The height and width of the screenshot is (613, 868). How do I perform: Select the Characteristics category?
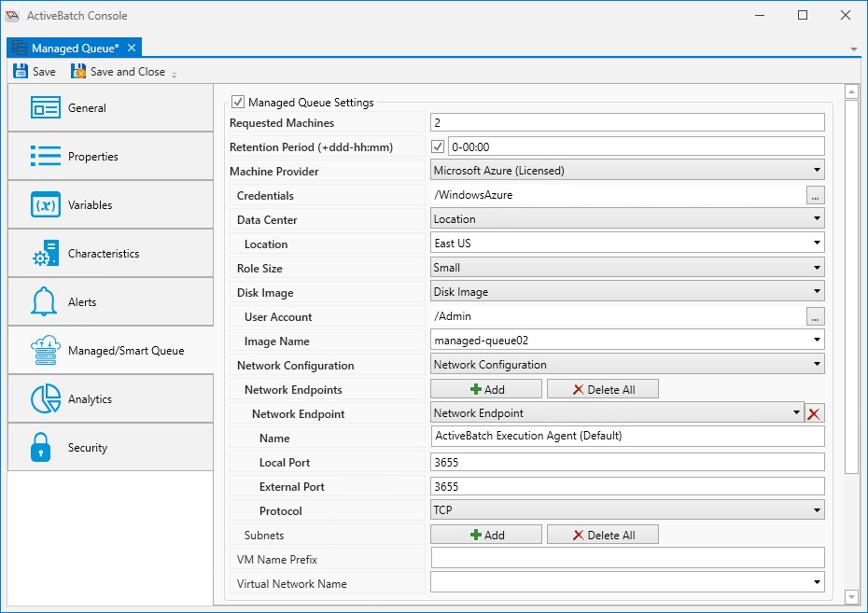tap(111, 254)
